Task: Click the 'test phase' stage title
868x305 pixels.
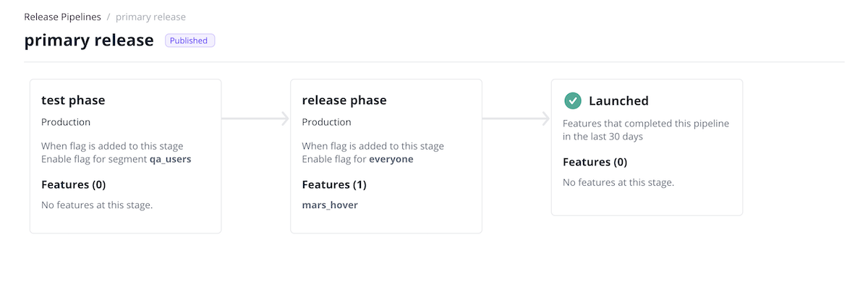Action: coord(73,100)
